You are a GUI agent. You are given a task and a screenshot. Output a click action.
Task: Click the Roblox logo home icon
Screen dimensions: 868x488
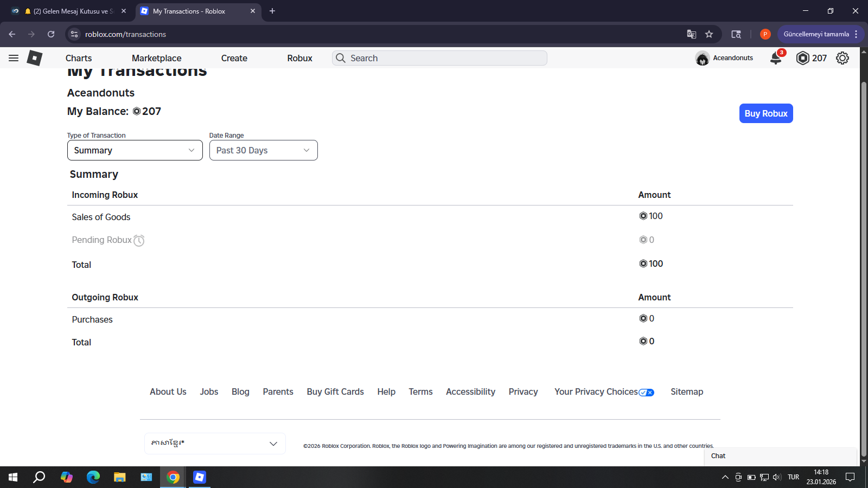click(35, 58)
